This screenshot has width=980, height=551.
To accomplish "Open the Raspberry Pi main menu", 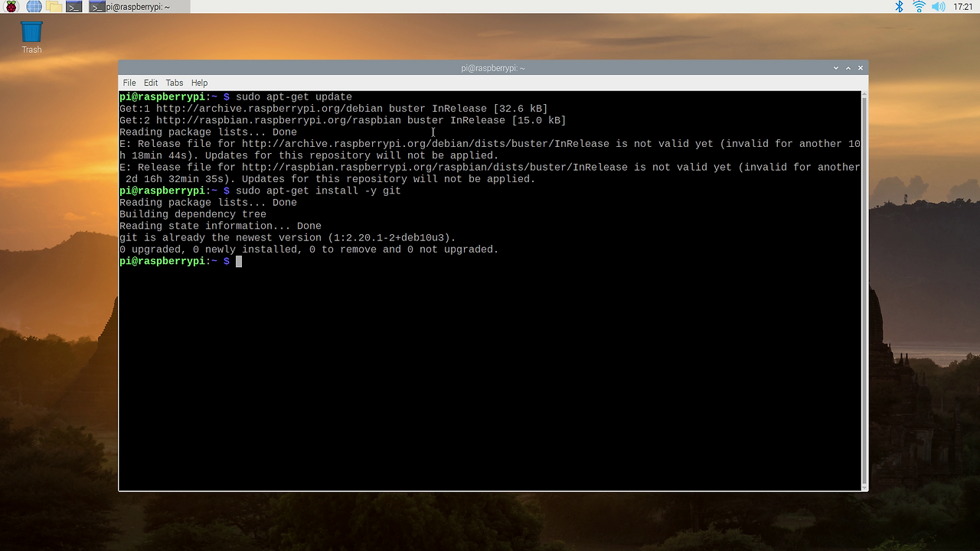I will click(11, 7).
